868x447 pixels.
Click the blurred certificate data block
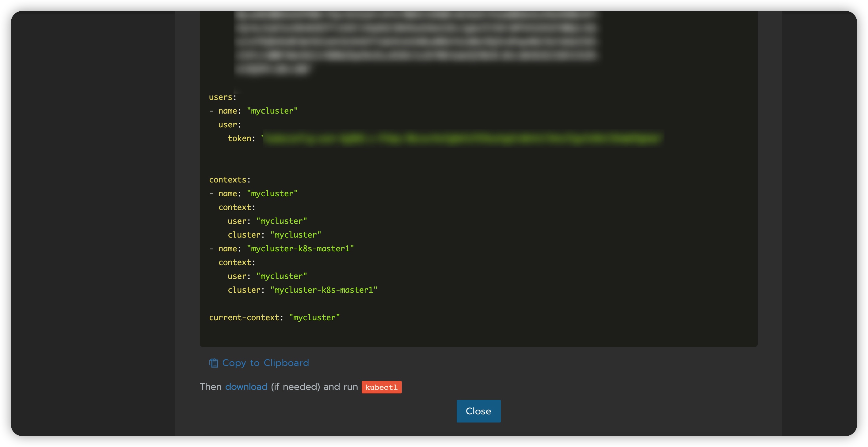(414, 42)
